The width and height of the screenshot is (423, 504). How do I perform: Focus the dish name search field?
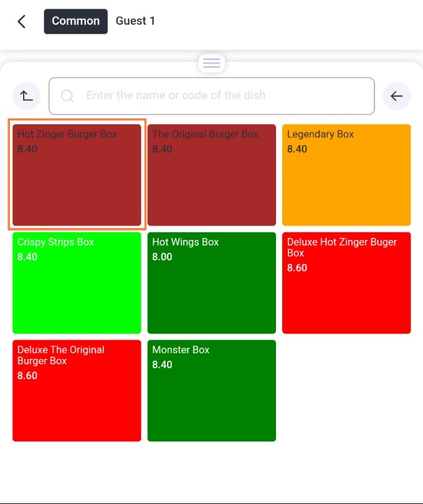pyautogui.click(x=212, y=96)
